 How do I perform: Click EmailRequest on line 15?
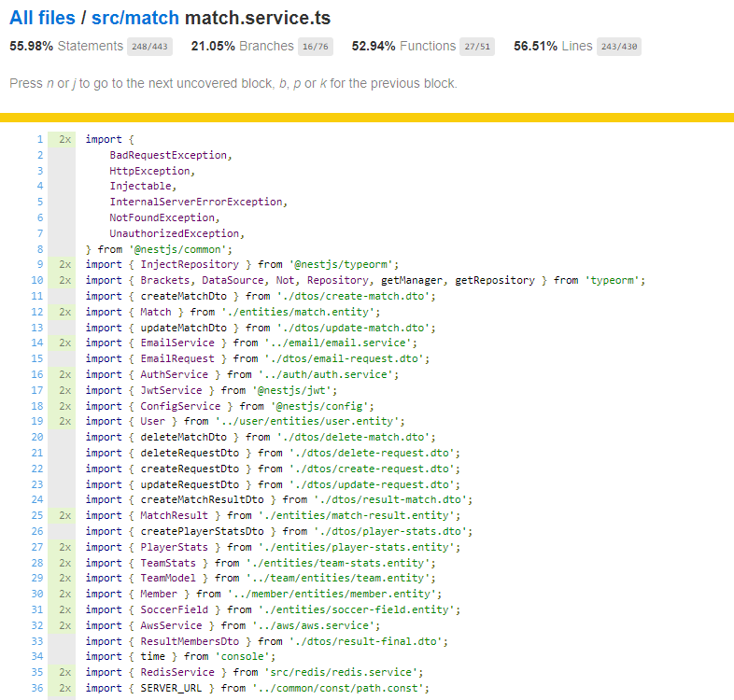177,359
